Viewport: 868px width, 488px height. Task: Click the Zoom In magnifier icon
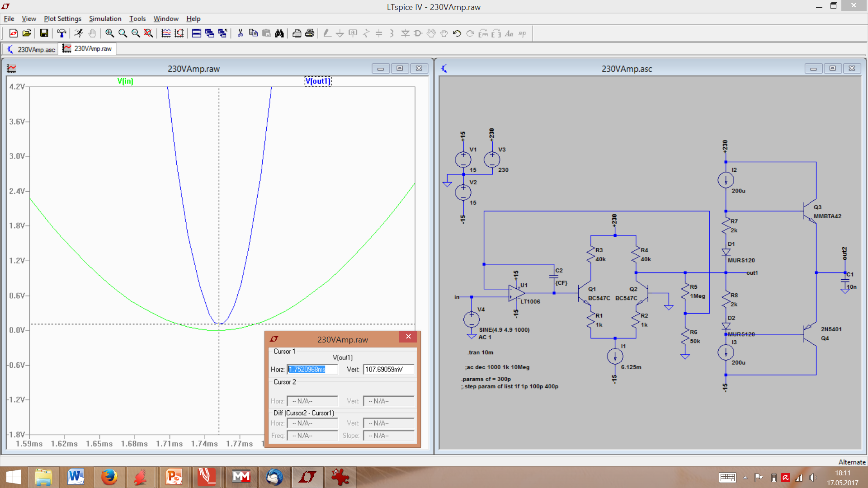pyautogui.click(x=109, y=33)
